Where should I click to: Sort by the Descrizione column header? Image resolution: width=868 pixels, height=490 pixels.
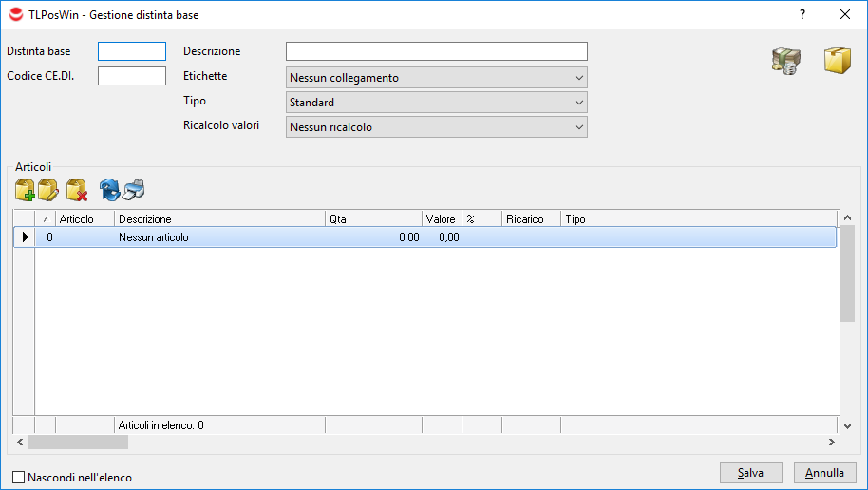[x=218, y=219]
